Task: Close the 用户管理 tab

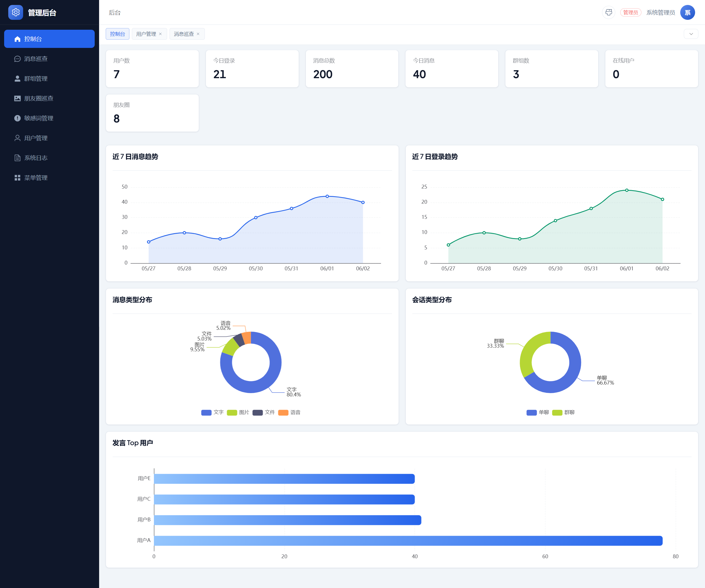Action: tap(160, 34)
